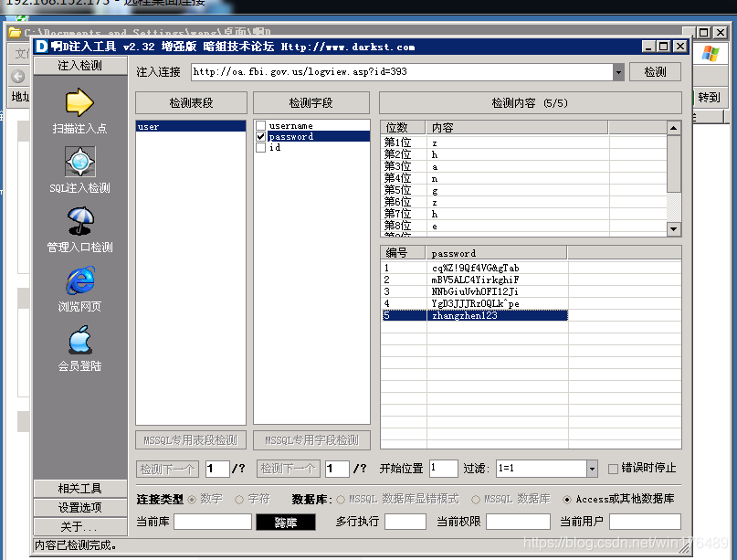Screen dimensions: 737x560
Task: Expand the injection URL dropdown arrow
Action: coord(618,72)
